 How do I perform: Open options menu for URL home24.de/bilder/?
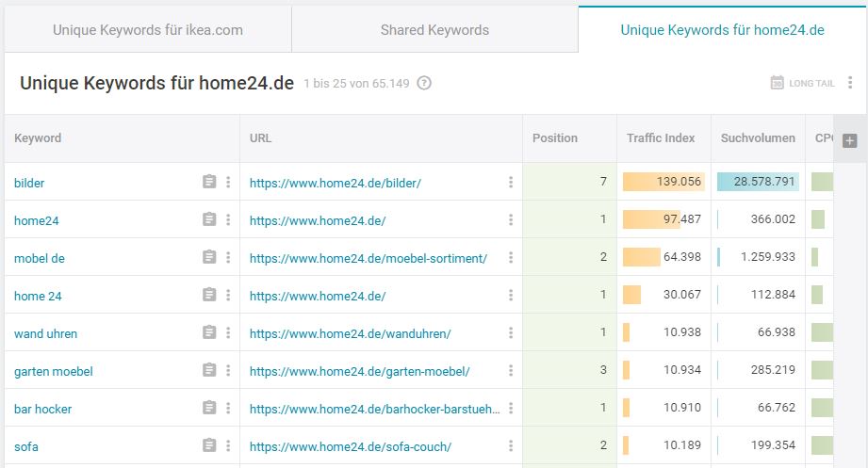(x=511, y=182)
